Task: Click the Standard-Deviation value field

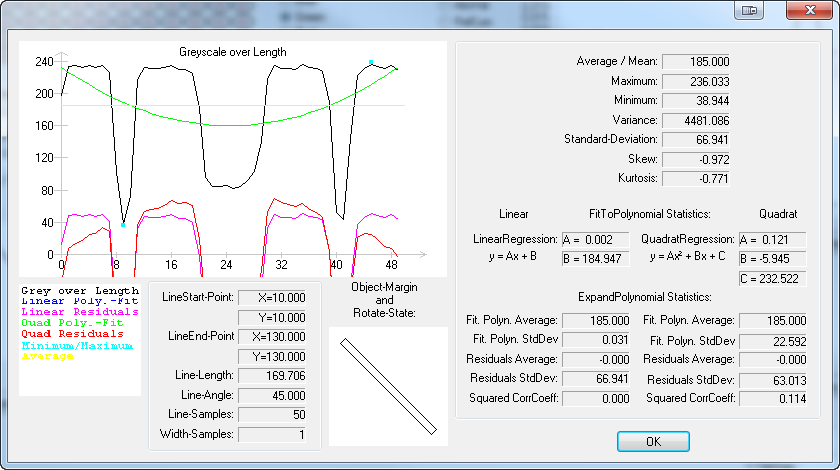Action: [696, 140]
